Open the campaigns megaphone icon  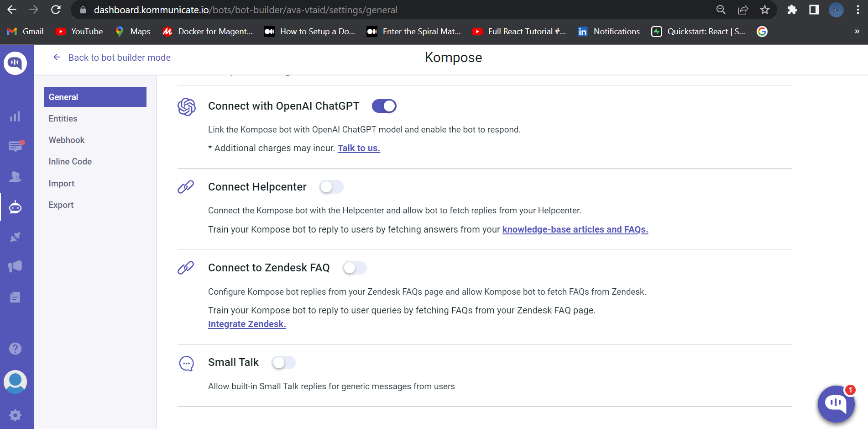[15, 266]
